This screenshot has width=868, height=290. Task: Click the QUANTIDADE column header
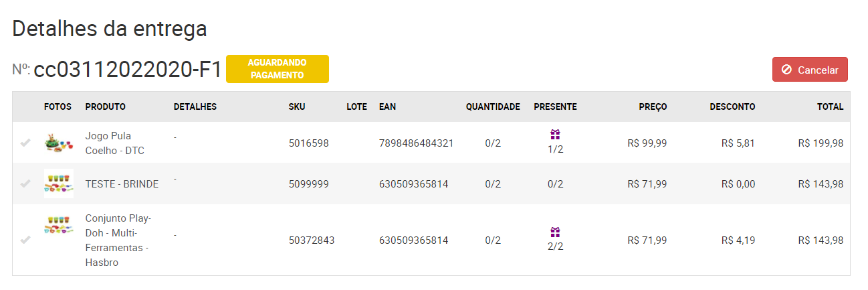coord(493,106)
